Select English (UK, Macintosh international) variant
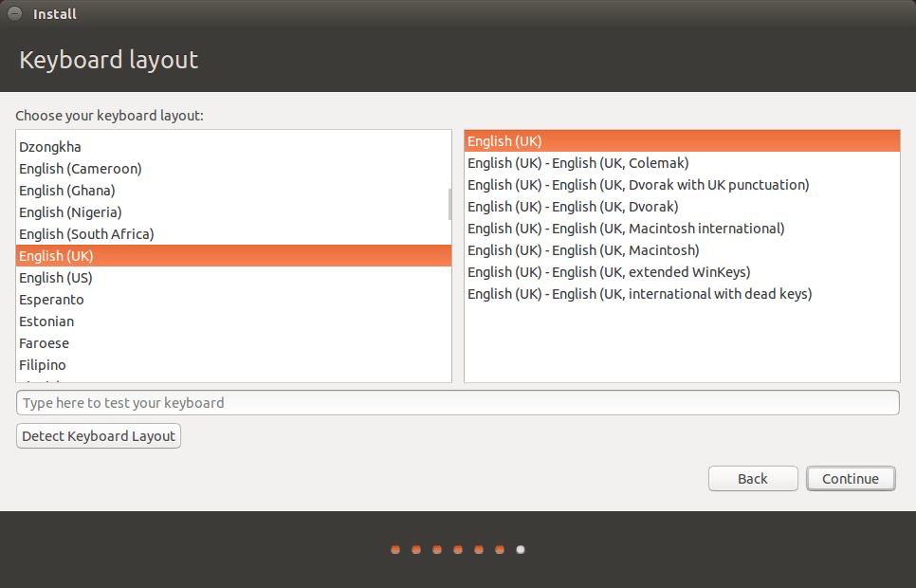This screenshot has width=916, height=588. click(x=682, y=229)
